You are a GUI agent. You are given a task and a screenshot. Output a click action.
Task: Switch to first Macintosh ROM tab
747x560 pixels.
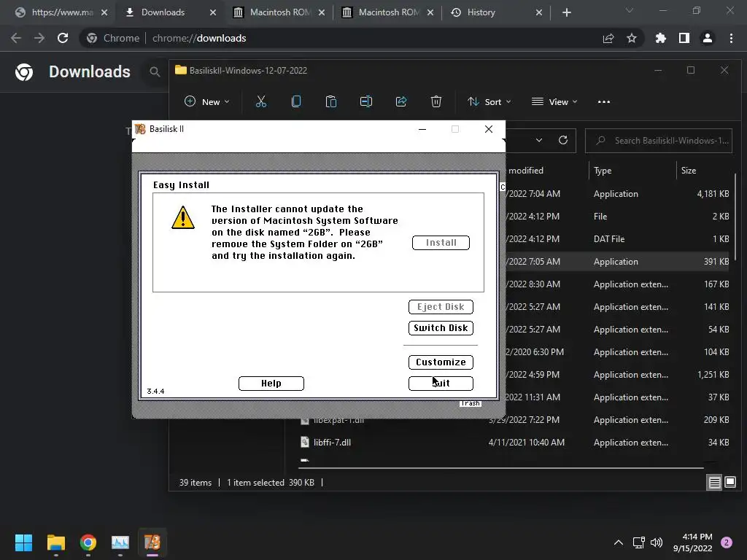pos(279,12)
